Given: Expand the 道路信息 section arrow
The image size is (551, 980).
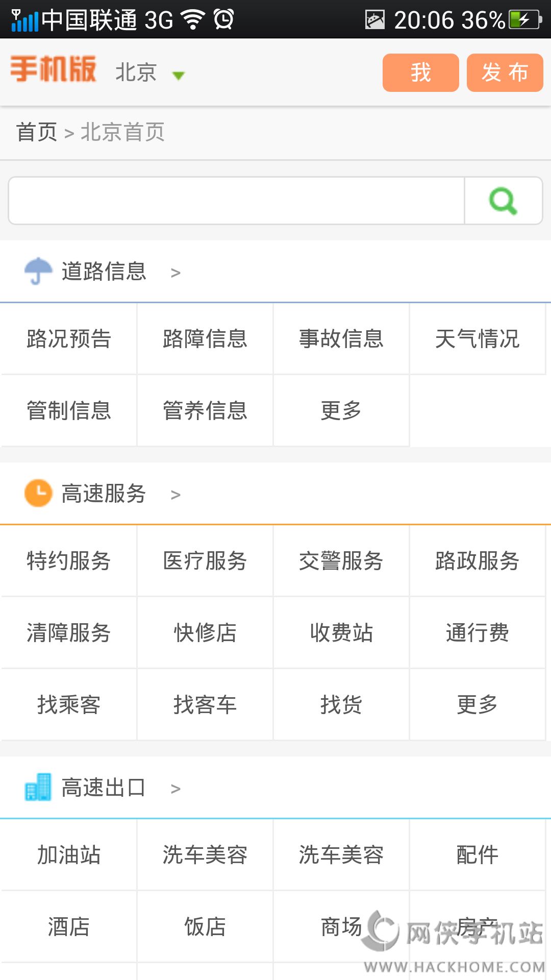Looking at the screenshot, I should (176, 273).
